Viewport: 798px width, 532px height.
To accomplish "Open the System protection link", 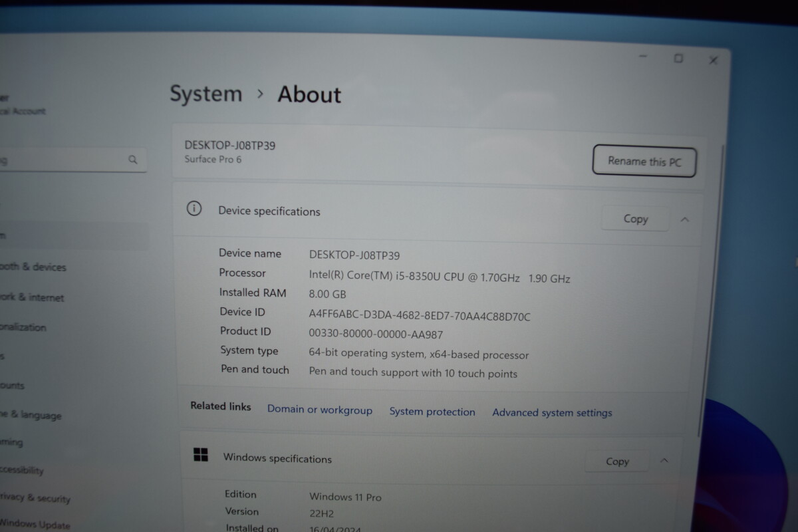I will [x=432, y=412].
